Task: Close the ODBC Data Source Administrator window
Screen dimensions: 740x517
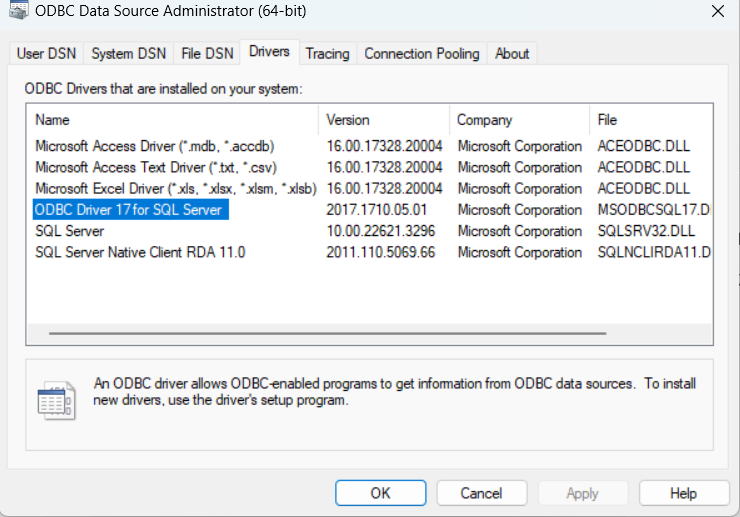Action: coord(718,11)
